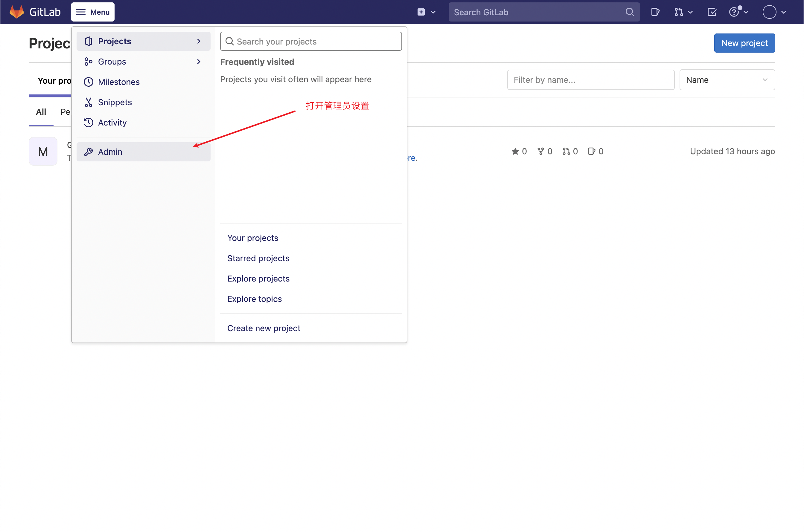This screenshot has height=532, width=804.
Task: Click the GitLab flame logo icon
Action: point(16,11)
